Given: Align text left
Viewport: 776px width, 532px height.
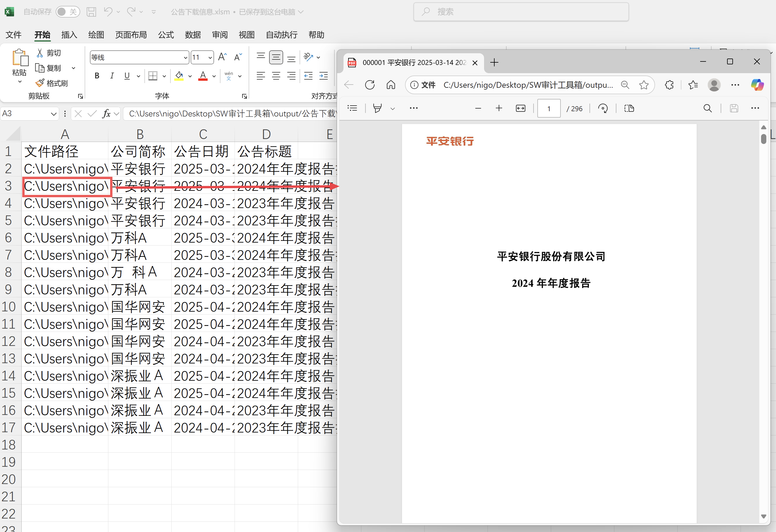Looking at the screenshot, I should coord(261,76).
